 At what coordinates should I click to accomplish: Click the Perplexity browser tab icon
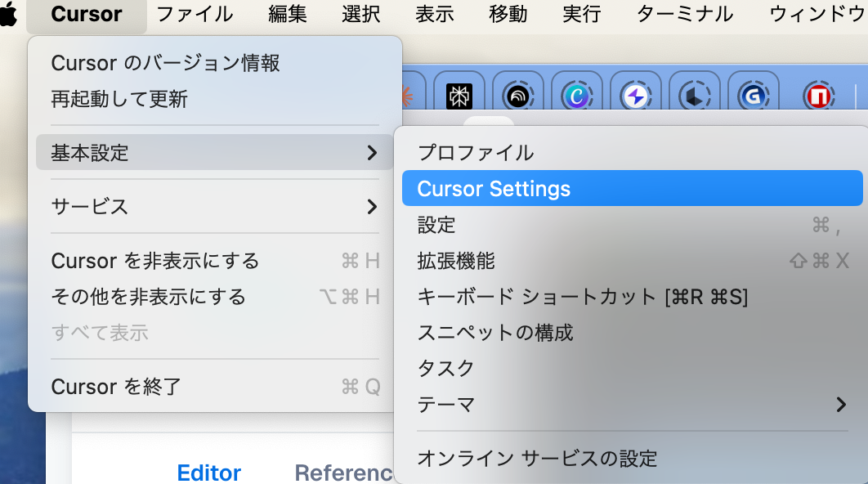tap(459, 96)
